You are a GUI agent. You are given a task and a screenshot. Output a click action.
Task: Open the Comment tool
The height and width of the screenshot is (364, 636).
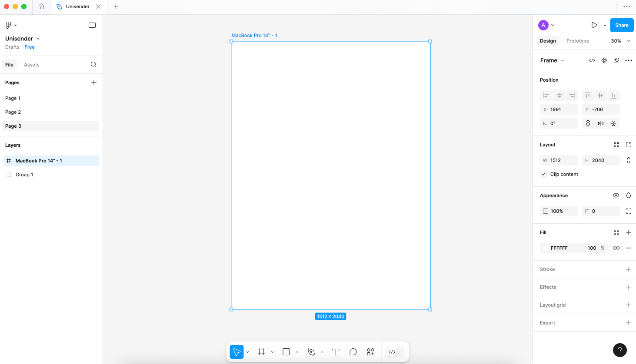353,352
